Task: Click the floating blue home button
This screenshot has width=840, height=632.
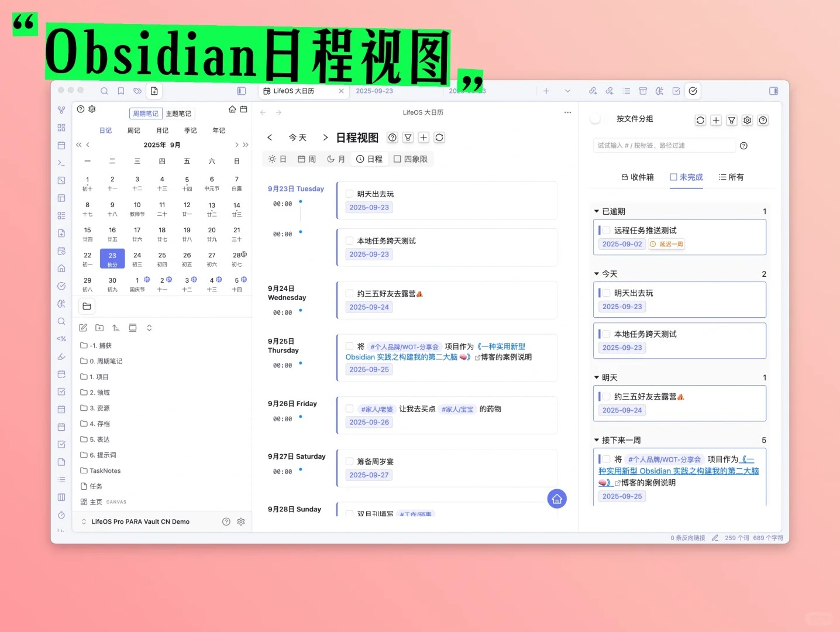Action: tap(556, 499)
